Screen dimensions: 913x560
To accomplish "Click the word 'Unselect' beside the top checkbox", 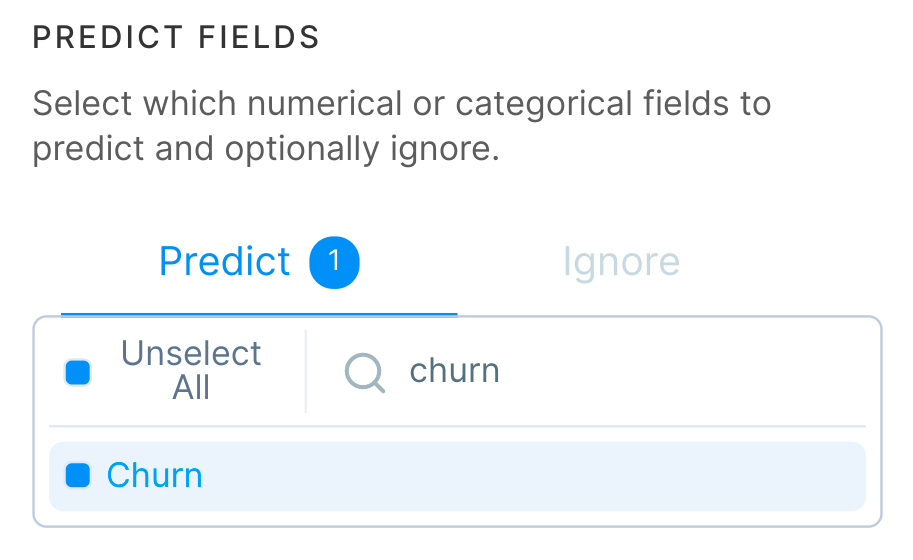I will point(191,353).
